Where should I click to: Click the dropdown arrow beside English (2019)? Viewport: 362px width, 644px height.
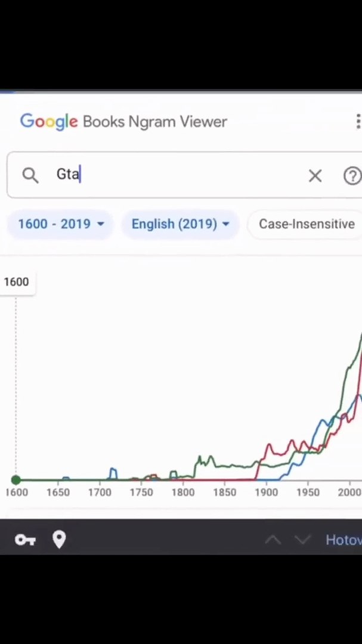(x=225, y=224)
